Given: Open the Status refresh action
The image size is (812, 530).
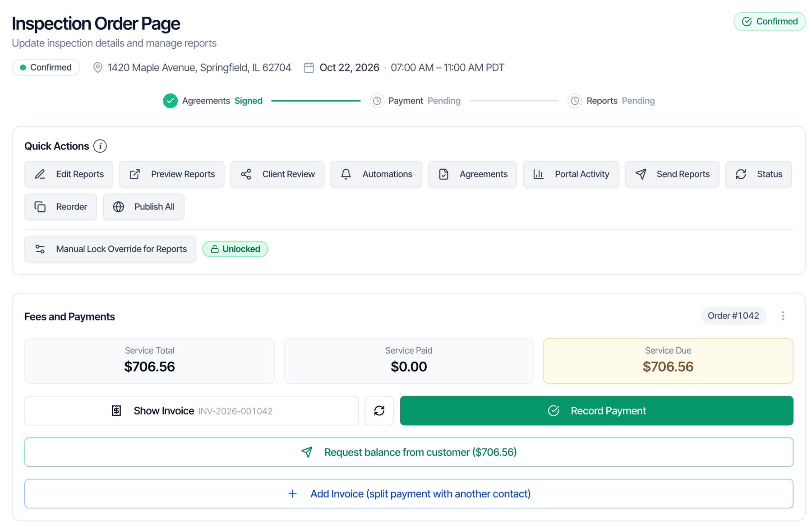Looking at the screenshot, I should [x=759, y=174].
